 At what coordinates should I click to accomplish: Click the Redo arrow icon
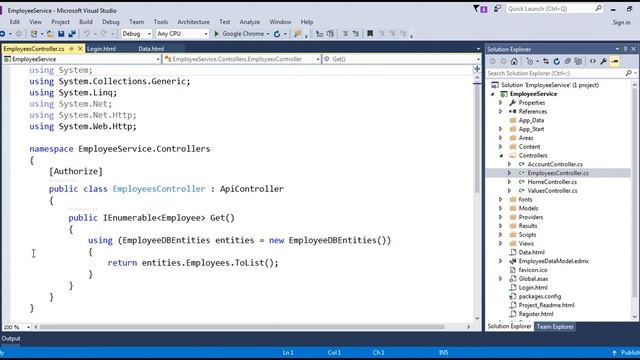click(x=104, y=34)
